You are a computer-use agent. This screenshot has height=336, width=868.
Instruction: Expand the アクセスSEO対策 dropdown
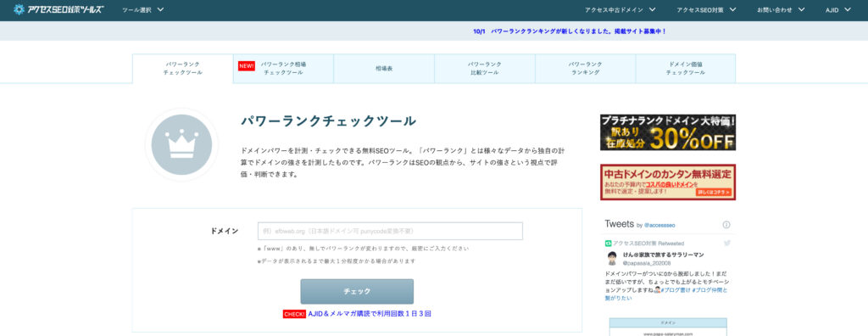pyautogui.click(x=706, y=10)
